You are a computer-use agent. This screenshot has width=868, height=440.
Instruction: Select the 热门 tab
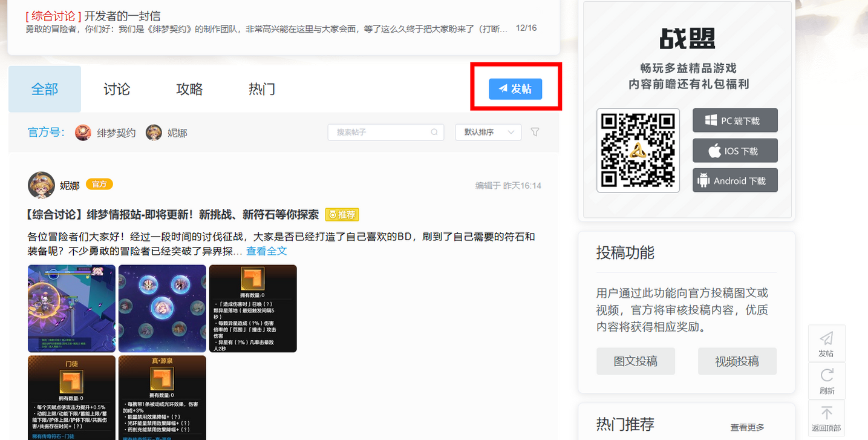pos(262,89)
